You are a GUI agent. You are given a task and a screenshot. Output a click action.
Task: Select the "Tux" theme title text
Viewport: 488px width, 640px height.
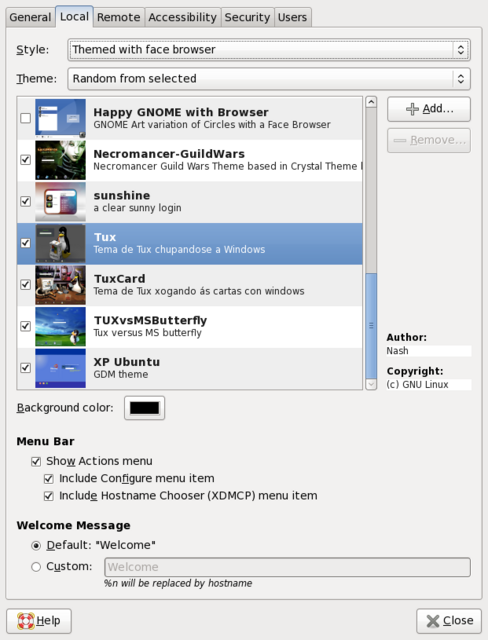pyautogui.click(x=105, y=237)
